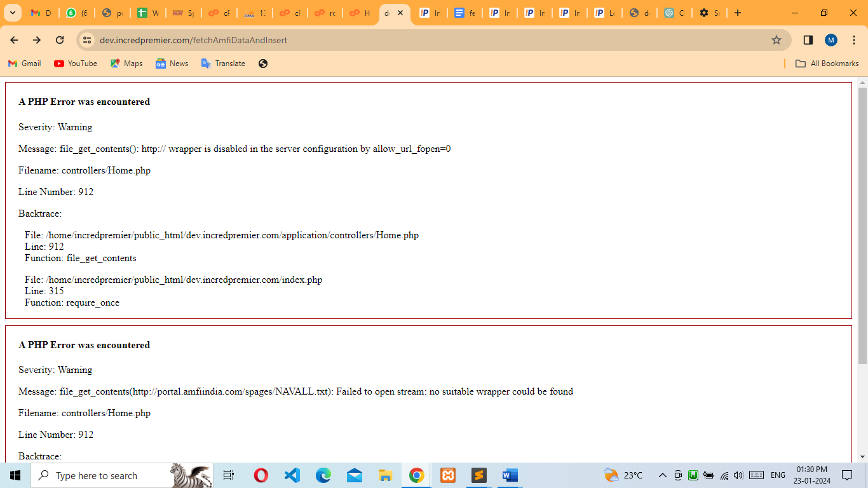The height and width of the screenshot is (488, 868).
Task: Expand the tab search dropdown
Action: coord(12,13)
